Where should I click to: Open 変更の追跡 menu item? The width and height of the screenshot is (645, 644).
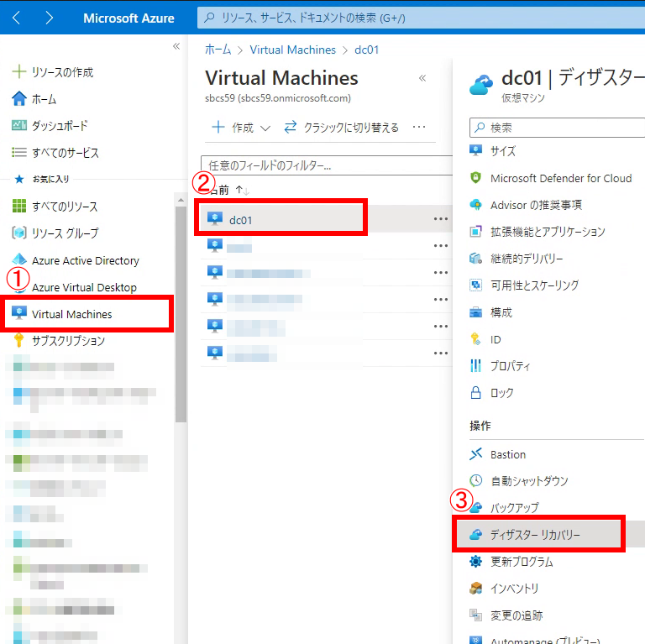pyautogui.click(x=506, y=615)
